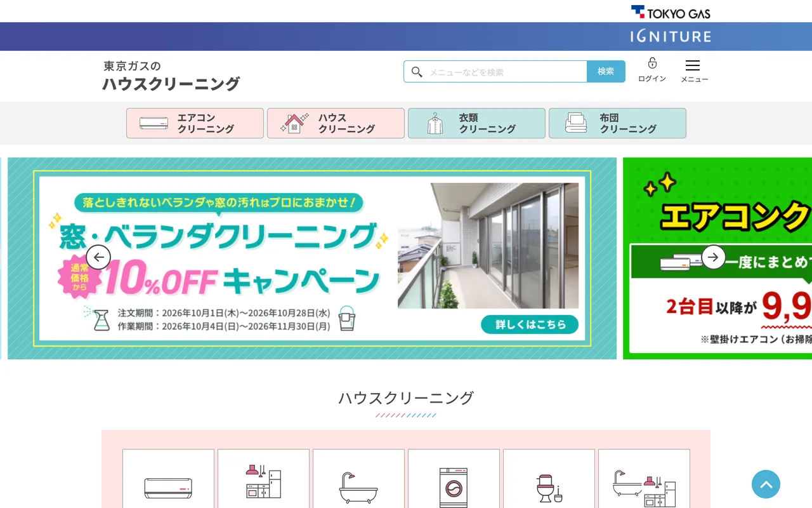Click the Tokyo Gas logo
Viewport: 812px width, 508px height.
[671, 11]
